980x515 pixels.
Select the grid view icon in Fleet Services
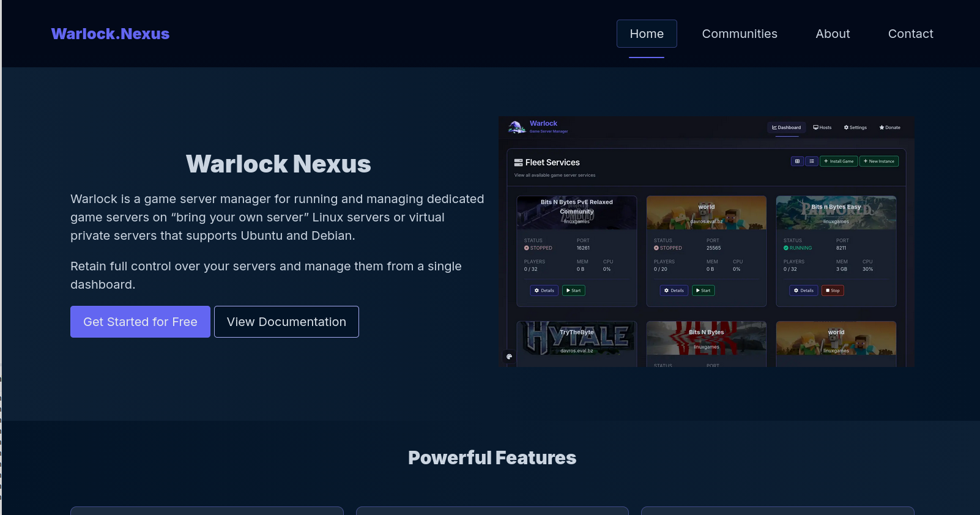(797, 161)
